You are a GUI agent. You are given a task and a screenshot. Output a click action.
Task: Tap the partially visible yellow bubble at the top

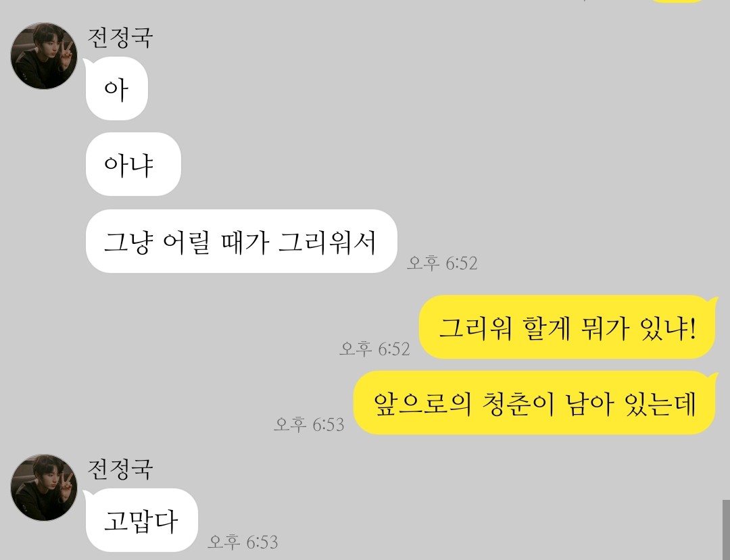[x=677, y=1]
